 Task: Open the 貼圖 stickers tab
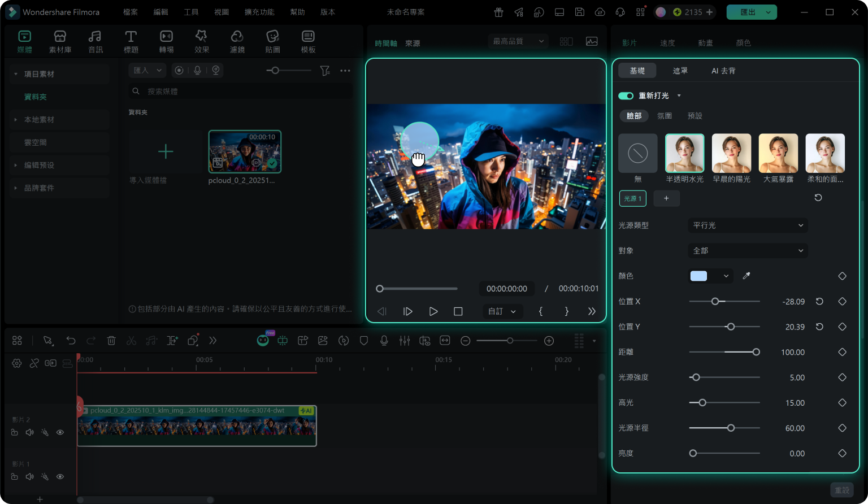272,42
